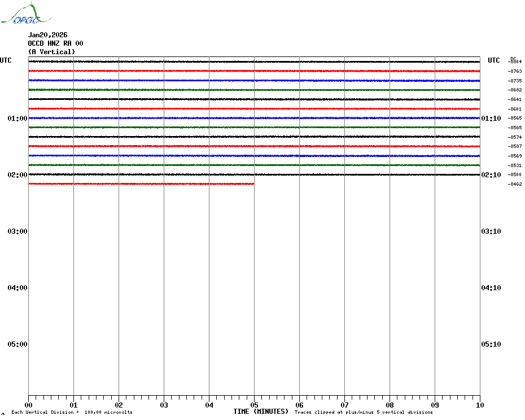The width and height of the screenshot is (525, 420).
Task: Click the left UTC header label
Action: (6, 60)
